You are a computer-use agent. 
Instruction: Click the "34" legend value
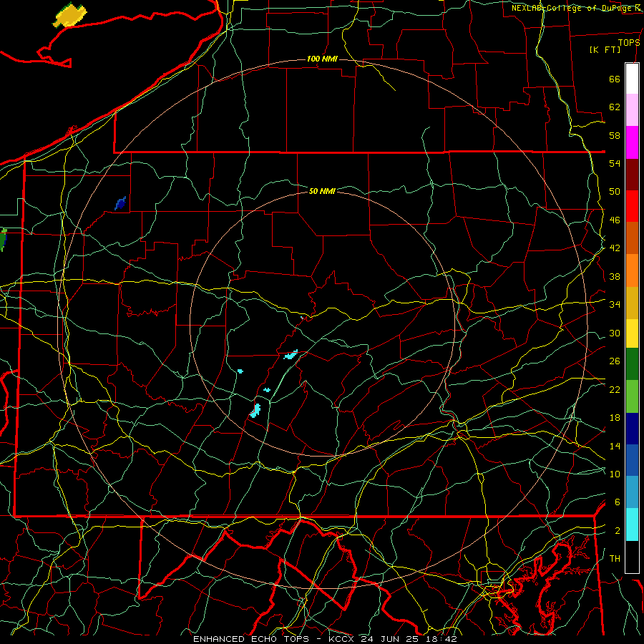[x=615, y=305]
